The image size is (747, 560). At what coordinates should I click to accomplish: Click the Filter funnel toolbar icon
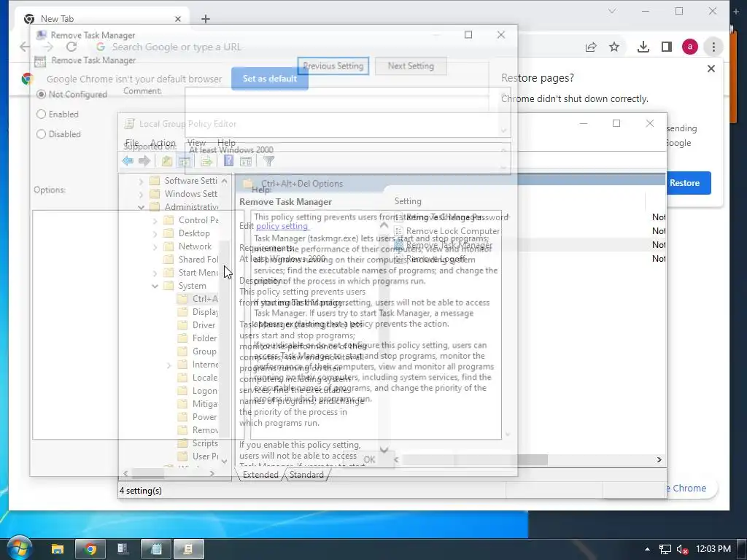(268, 161)
